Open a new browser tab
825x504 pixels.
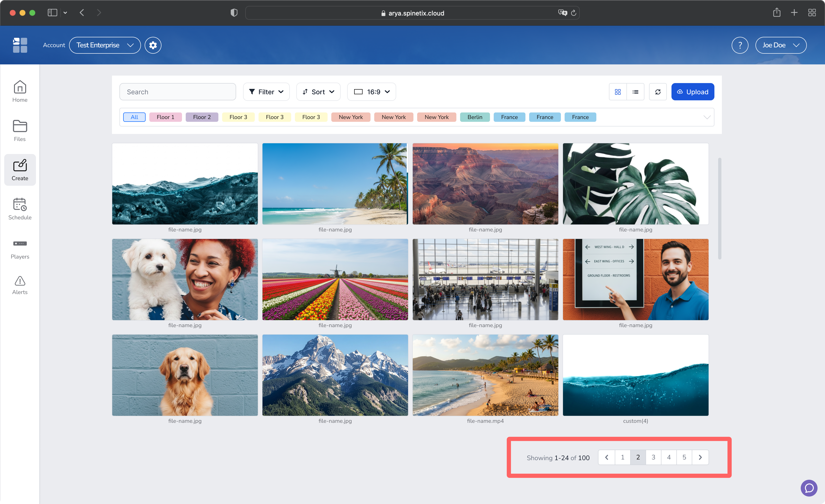coord(794,13)
